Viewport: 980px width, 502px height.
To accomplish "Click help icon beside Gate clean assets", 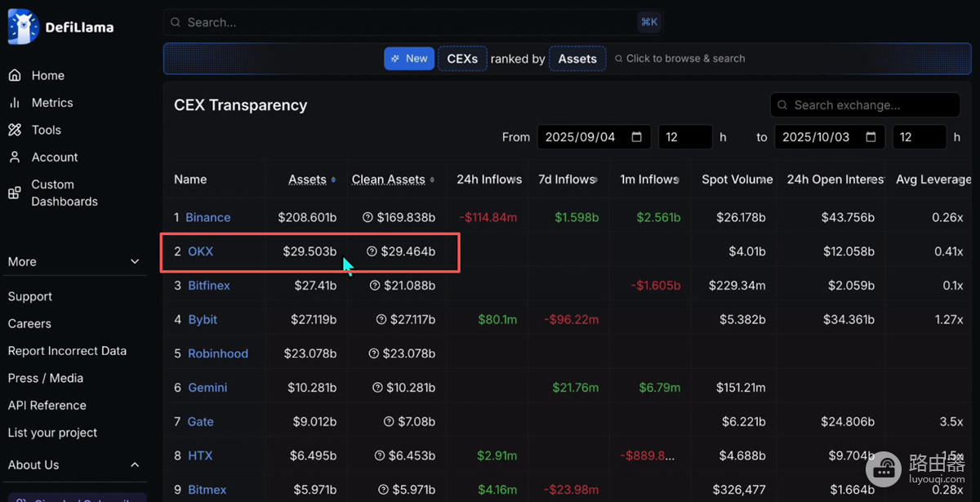I will 389,422.
